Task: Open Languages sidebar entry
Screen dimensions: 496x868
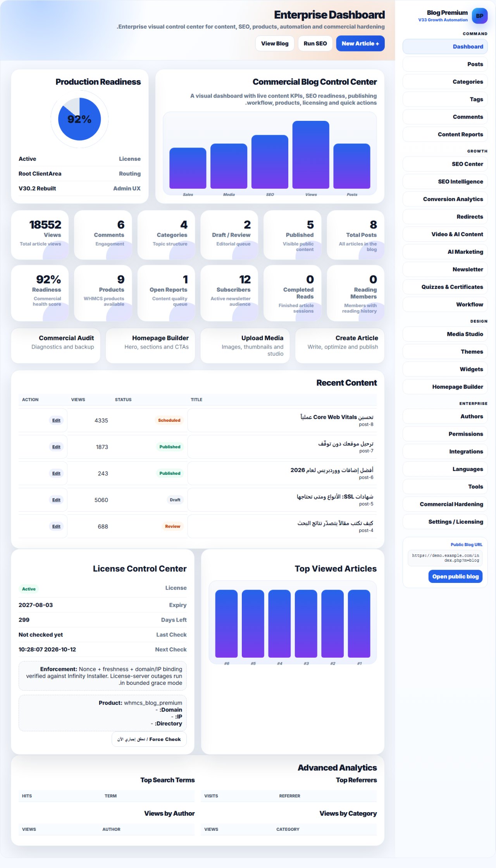Action: (x=445, y=469)
